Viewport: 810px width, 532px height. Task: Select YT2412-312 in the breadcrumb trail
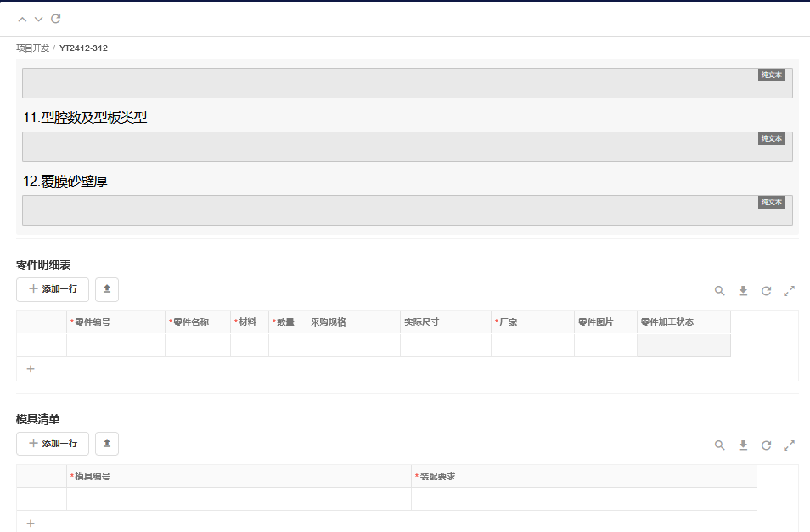coord(82,48)
